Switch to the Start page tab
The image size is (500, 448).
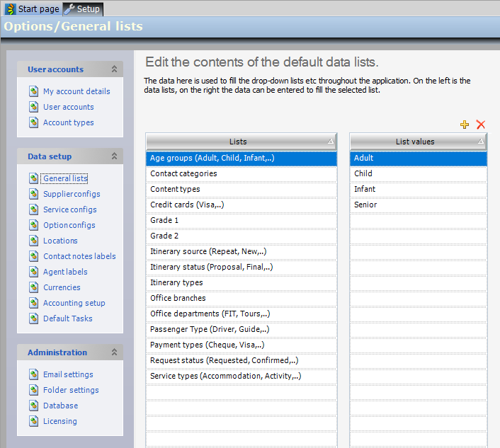pyautogui.click(x=32, y=9)
